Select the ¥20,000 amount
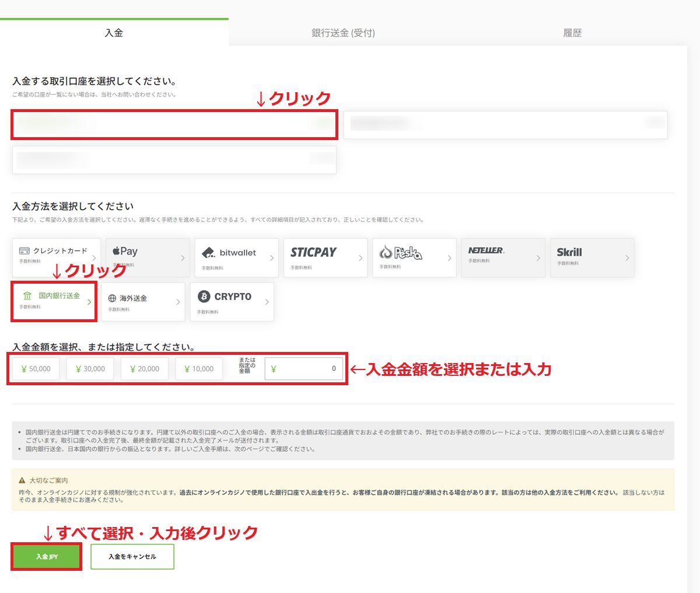The width and height of the screenshot is (700, 593). click(x=145, y=369)
